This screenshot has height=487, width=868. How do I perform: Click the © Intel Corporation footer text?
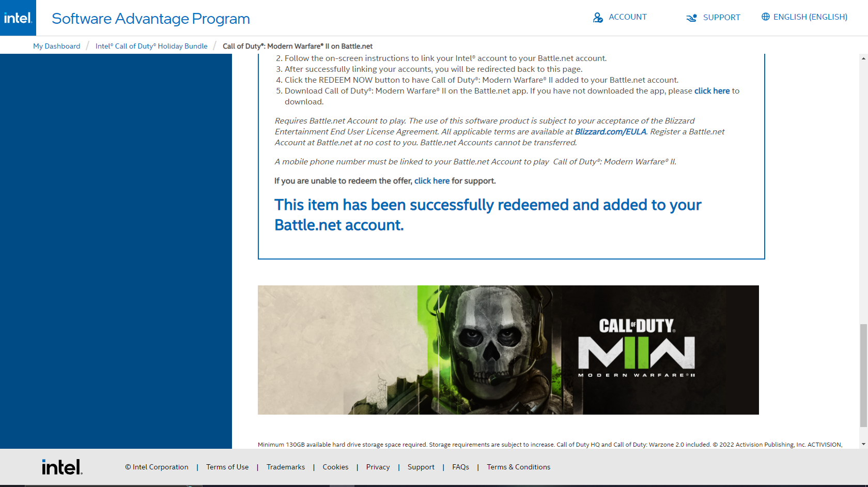click(157, 467)
